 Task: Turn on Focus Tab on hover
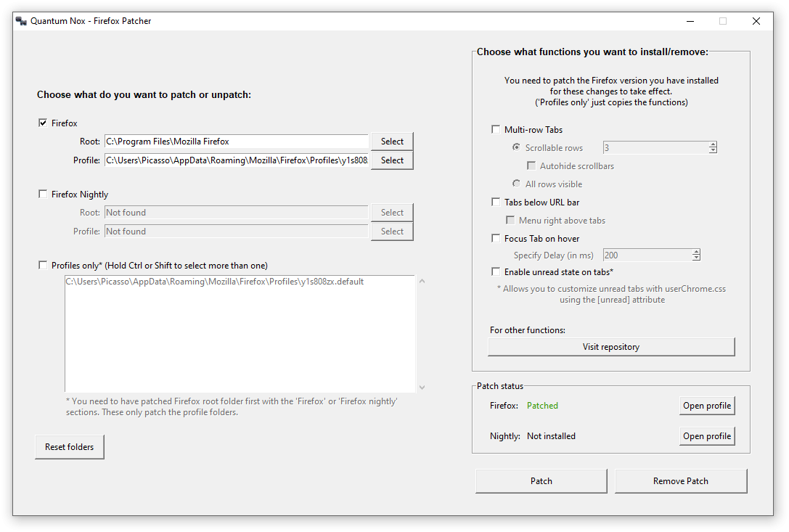[x=496, y=238]
